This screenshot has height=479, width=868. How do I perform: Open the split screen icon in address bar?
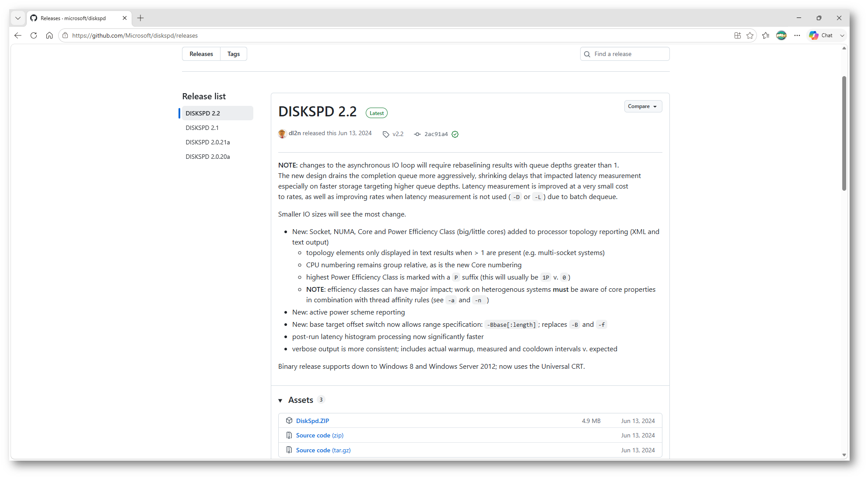pyautogui.click(x=738, y=35)
